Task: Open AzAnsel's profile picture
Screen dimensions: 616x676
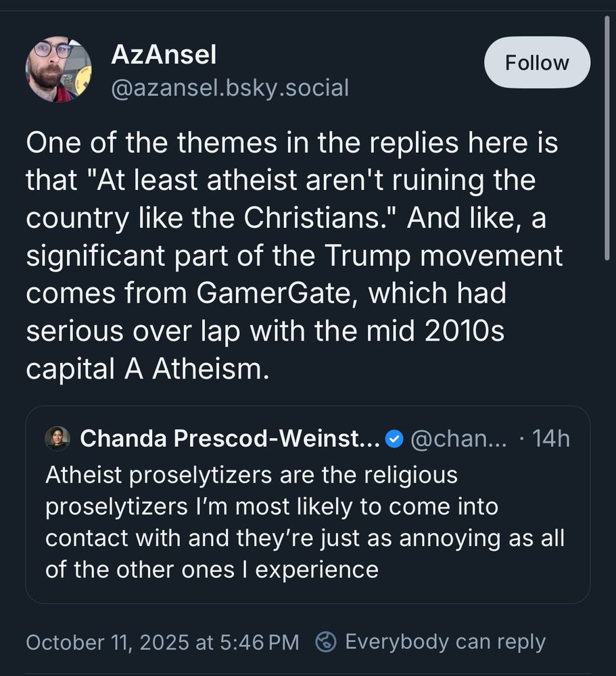Action: point(58,70)
